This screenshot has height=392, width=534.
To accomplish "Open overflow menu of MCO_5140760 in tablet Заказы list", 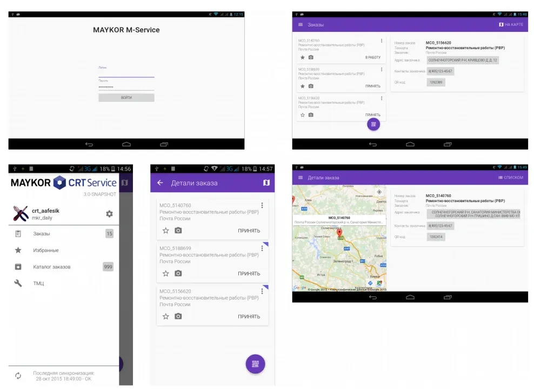I will pyautogui.click(x=382, y=41).
